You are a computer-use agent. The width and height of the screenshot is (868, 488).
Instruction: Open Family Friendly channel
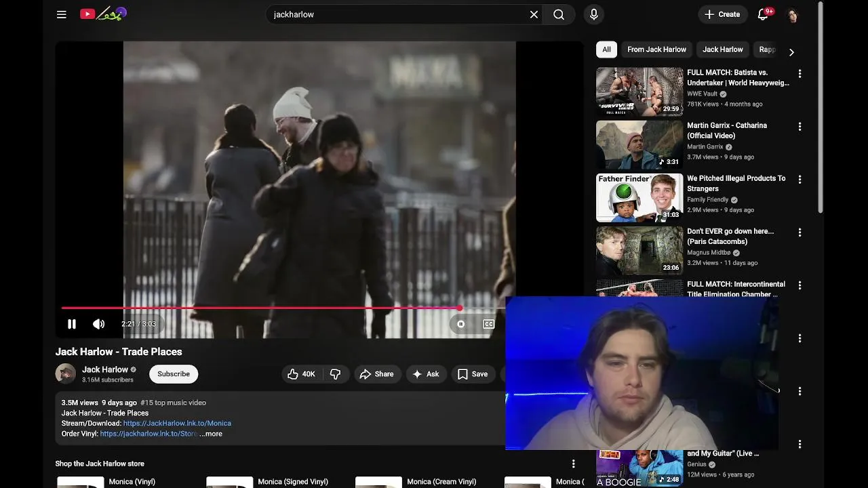coord(708,200)
